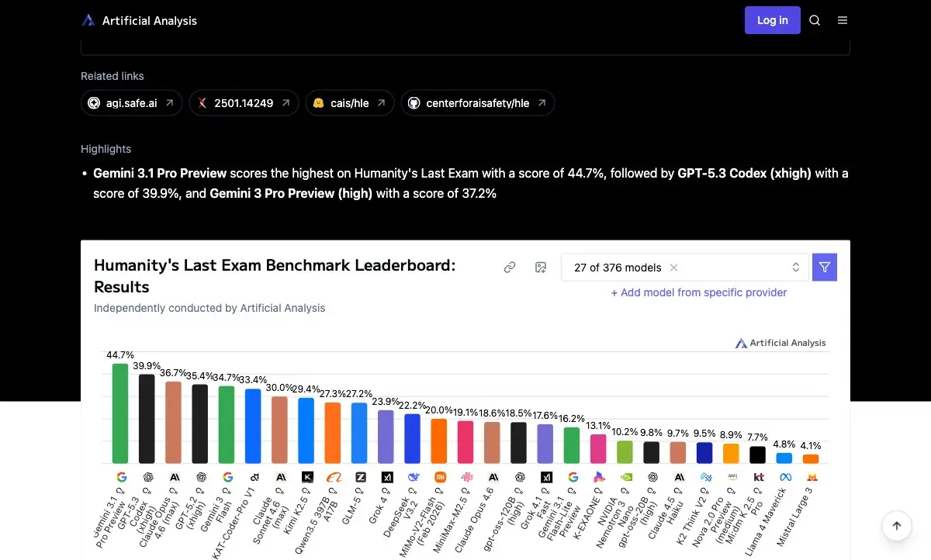Click the Artificial Analysis logo in the navbar
Viewport: 931px width, 560px height.
pyautogui.click(x=88, y=20)
